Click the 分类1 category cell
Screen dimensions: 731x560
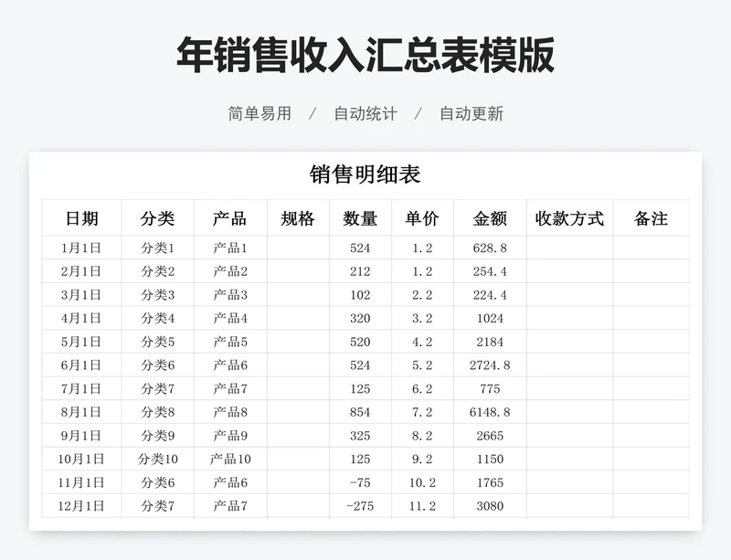pos(157,248)
